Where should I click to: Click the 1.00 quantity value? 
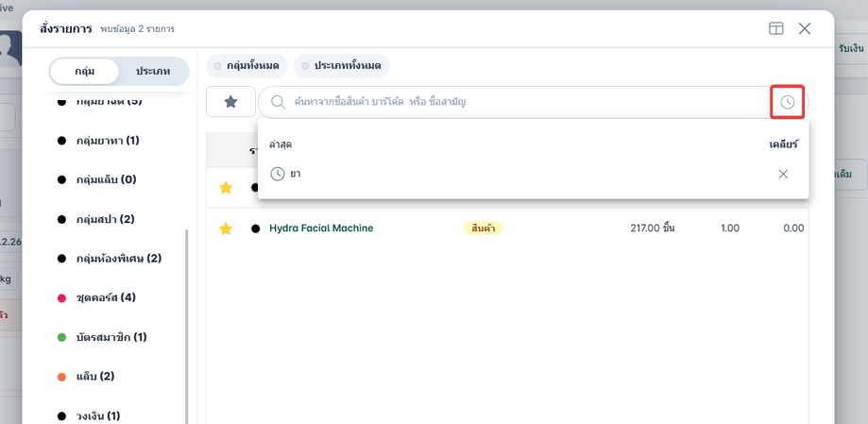coord(729,228)
